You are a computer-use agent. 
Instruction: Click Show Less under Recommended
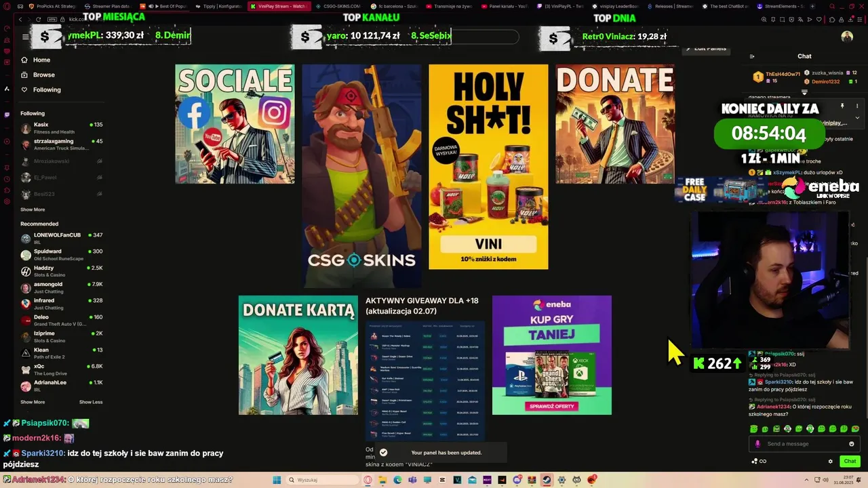click(x=91, y=402)
